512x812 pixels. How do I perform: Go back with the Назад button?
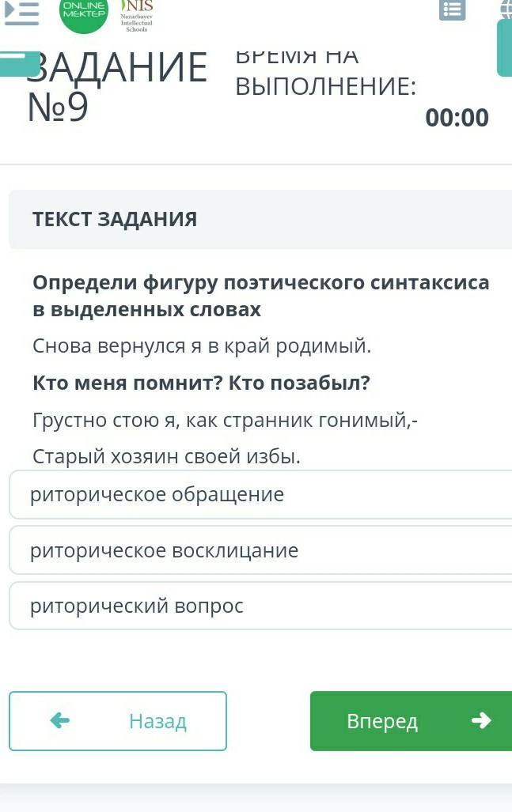(x=118, y=720)
